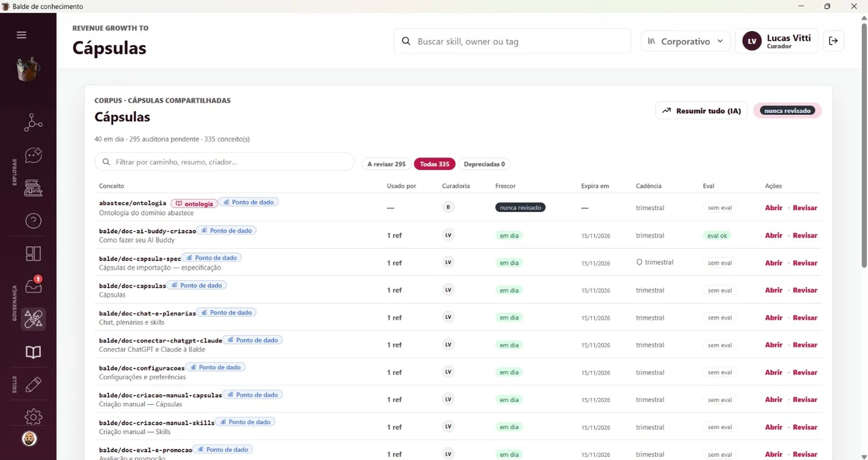Click the red 'ontologia' tag

pyautogui.click(x=194, y=203)
